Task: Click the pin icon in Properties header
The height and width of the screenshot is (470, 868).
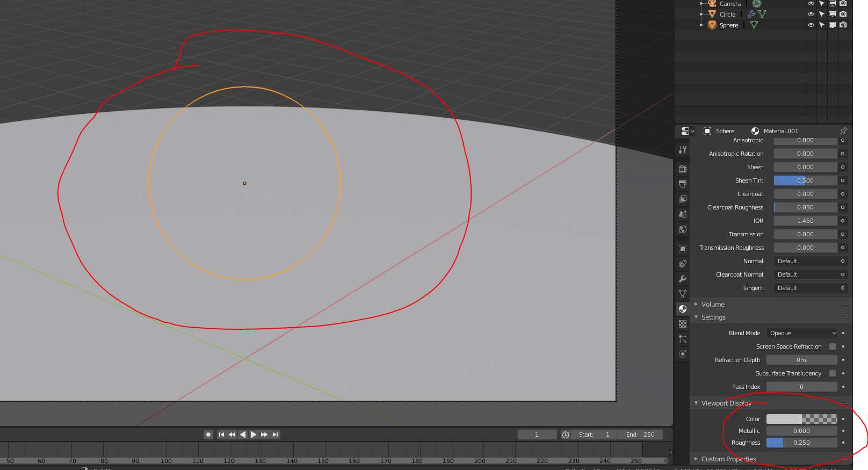Action: coord(843,131)
